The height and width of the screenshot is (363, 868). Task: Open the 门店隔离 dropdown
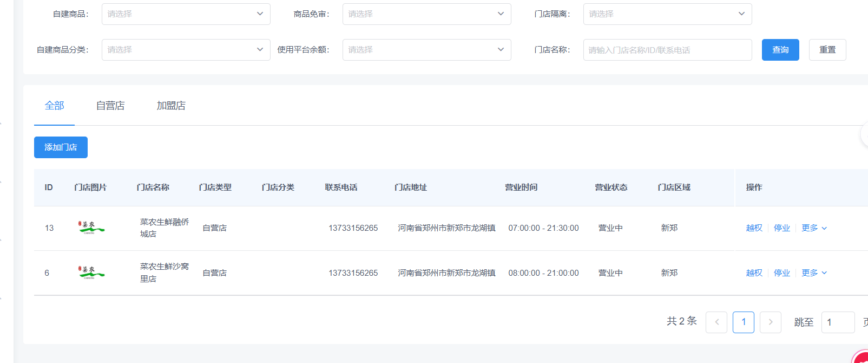point(667,14)
